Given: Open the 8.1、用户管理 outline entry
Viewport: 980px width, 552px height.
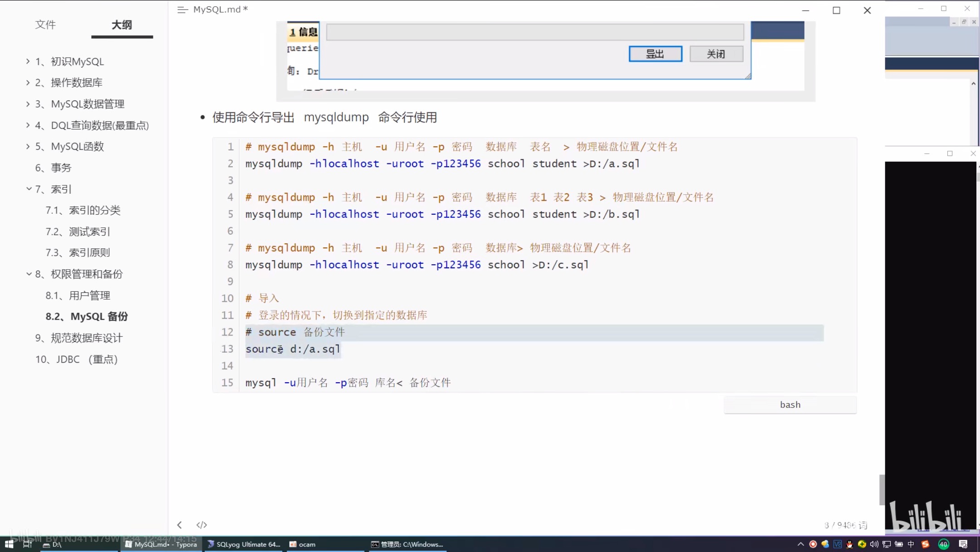Looking at the screenshot, I should click(x=78, y=296).
